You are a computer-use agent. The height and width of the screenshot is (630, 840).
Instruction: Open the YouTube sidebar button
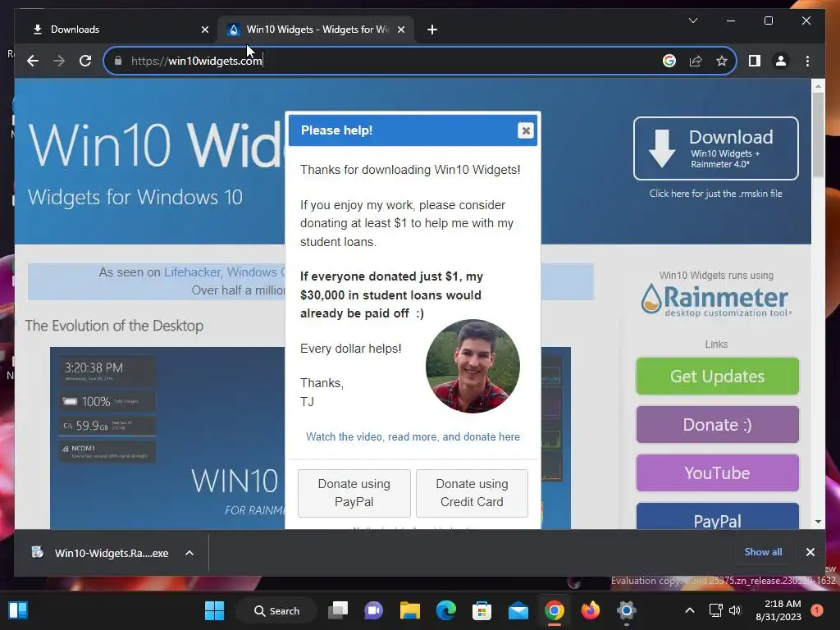717,472
